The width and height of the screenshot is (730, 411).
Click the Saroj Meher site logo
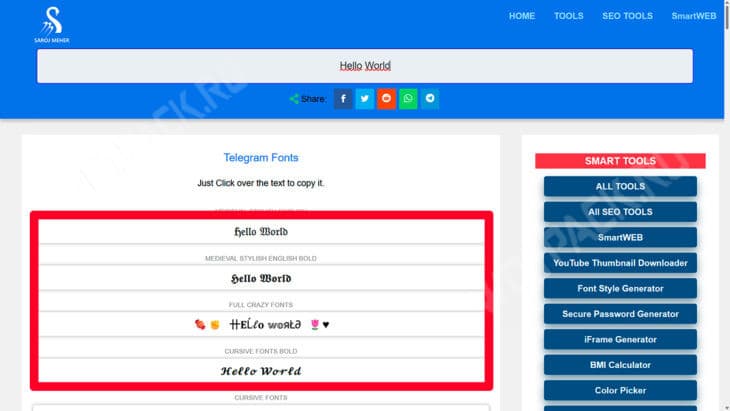tap(52, 25)
